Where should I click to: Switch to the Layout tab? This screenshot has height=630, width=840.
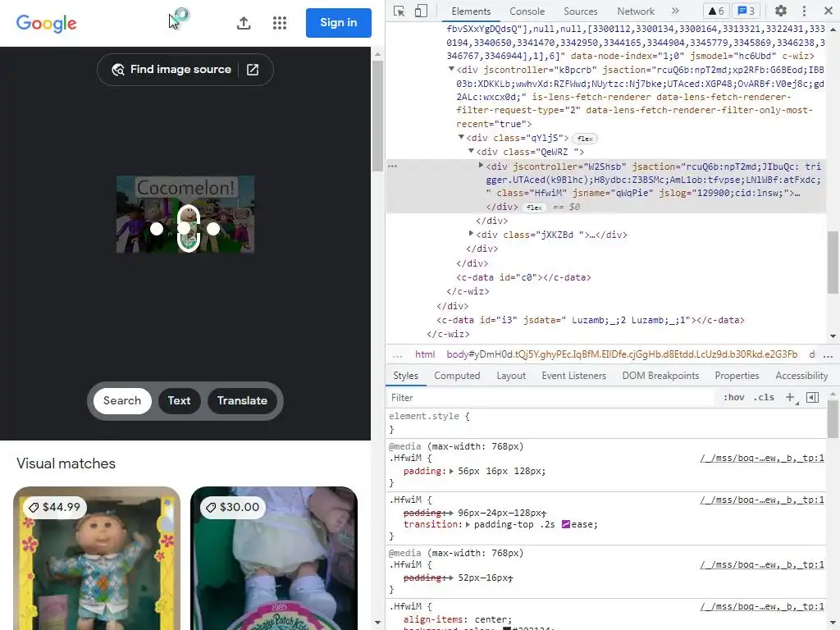coord(511,376)
